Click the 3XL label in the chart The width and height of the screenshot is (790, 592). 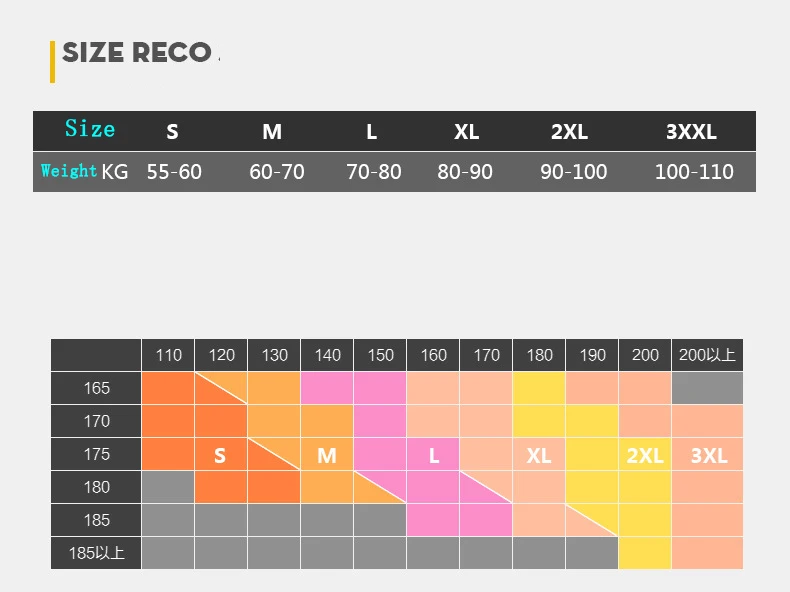[x=709, y=456]
